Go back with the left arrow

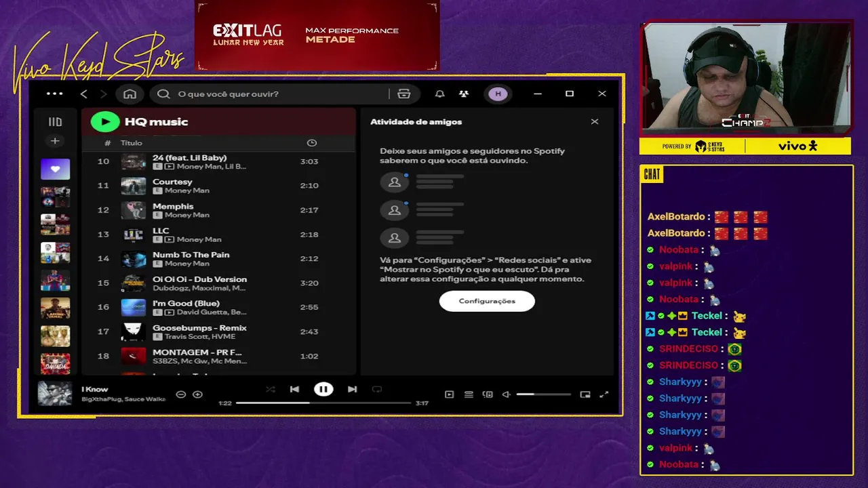point(84,94)
